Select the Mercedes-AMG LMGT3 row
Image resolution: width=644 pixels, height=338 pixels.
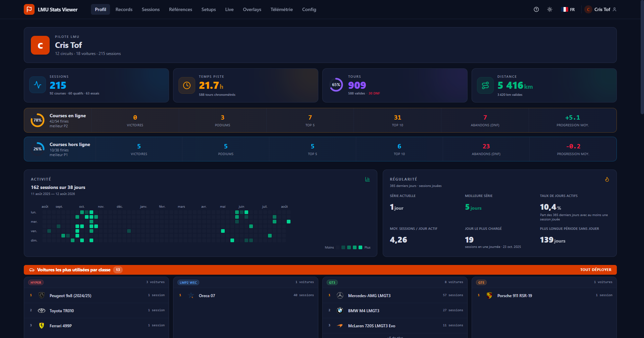pos(395,295)
